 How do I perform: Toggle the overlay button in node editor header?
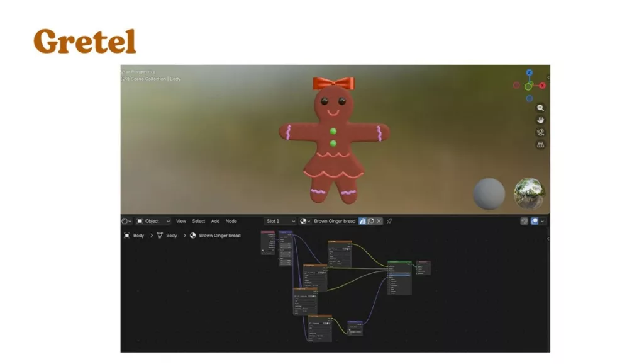(x=535, y=221)
